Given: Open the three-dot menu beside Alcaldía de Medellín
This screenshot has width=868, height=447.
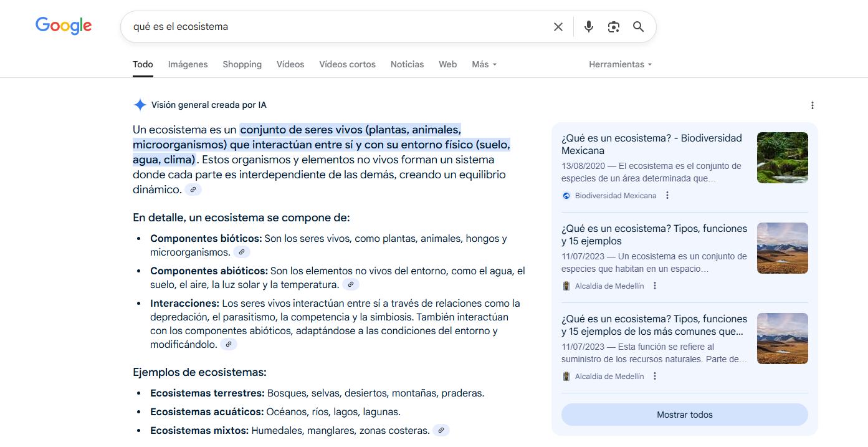Looking at the screenshot, I should click(654, 285).
